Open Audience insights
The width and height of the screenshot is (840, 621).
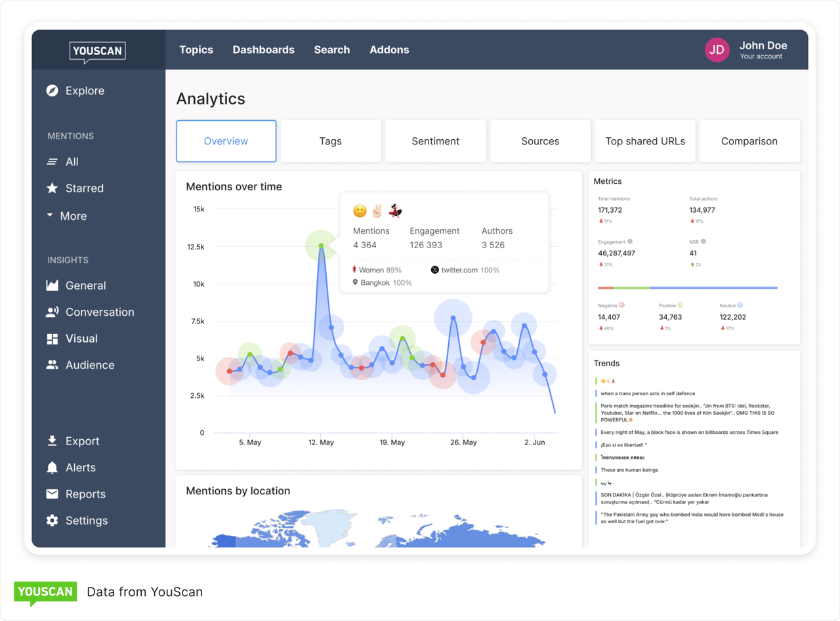point(89,365)
